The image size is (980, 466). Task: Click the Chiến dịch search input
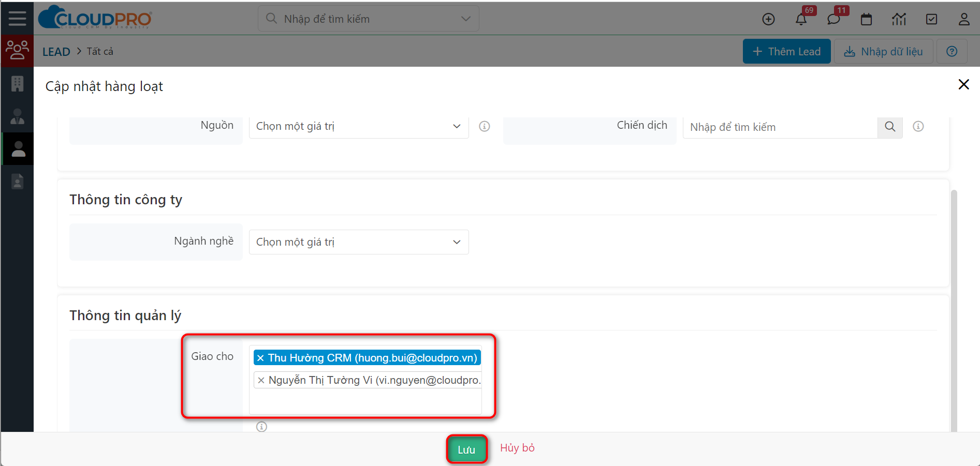(780, 127)
